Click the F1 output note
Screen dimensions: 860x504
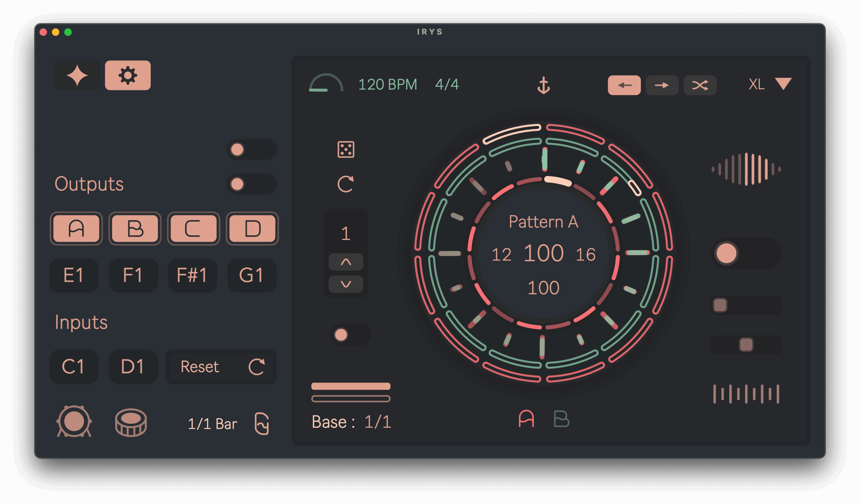tap(133, 275)
